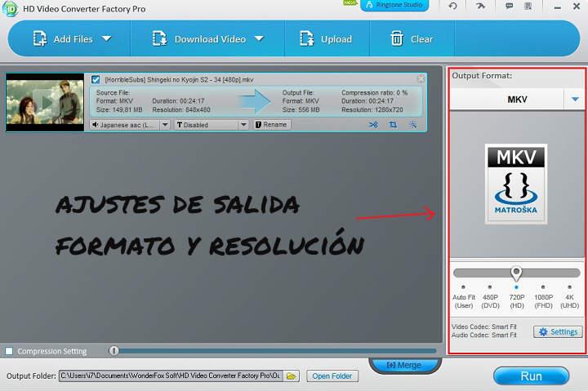
Task: Open the feedback chat bubble icon
Action: tap(509, 6)
